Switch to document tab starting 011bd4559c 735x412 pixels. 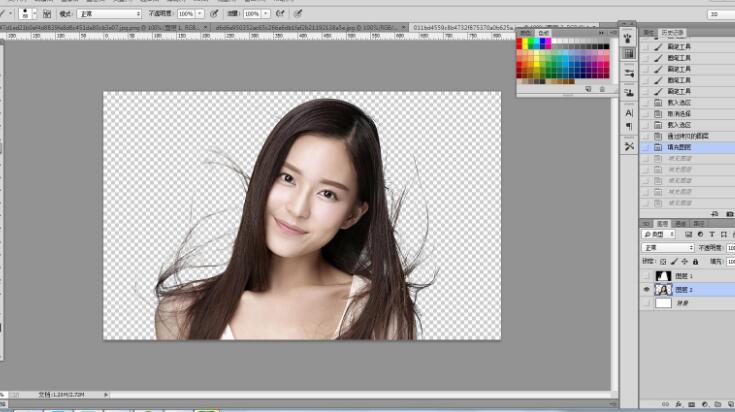tap(504, 28)
